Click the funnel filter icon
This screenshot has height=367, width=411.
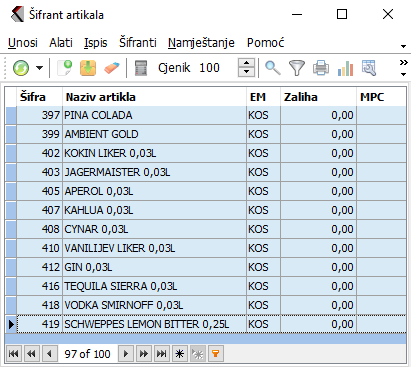click(297, 68)
